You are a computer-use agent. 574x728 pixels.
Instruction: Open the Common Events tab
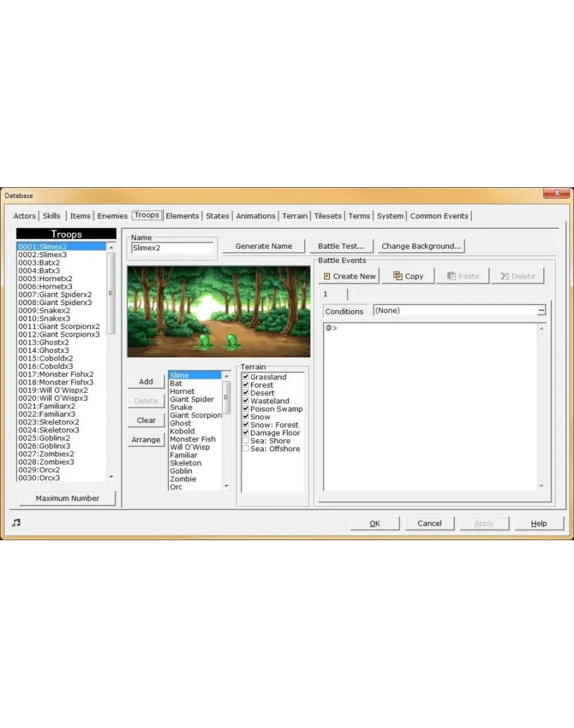click(x=439, y=216)
